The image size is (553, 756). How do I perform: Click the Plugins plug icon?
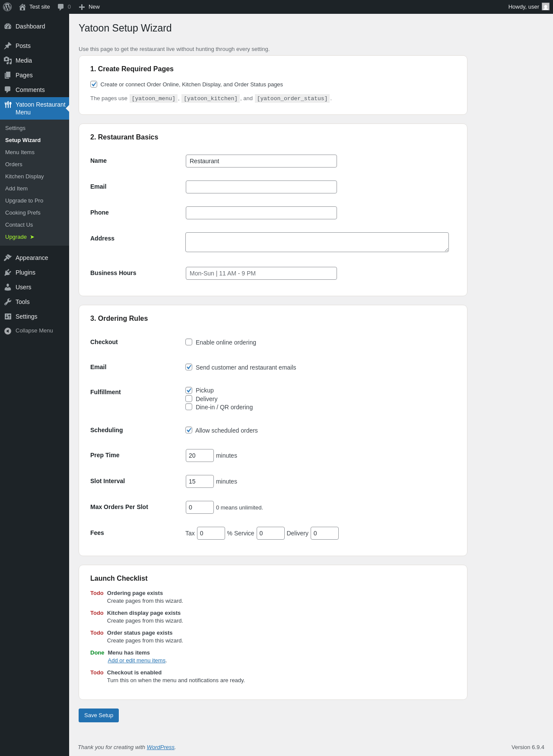(x=8, y=272)
